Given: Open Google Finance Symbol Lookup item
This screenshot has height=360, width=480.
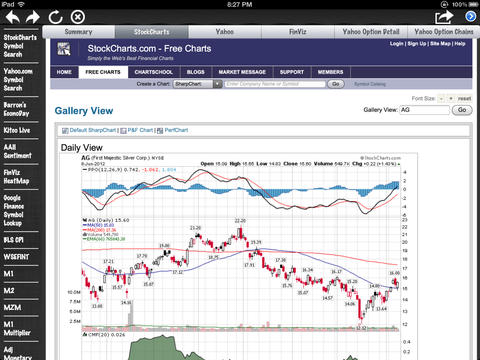Looking at the screenshot, I should tap(14, 210).
